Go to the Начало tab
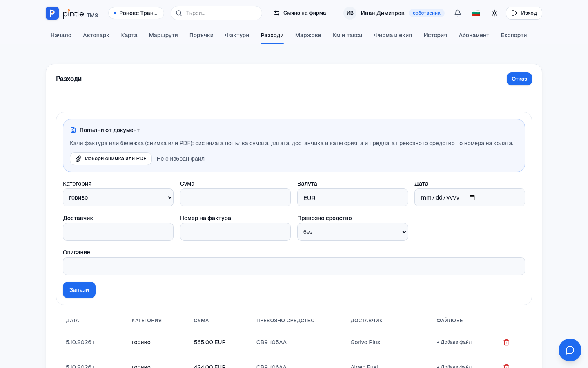Image resolution: width=588 pixels, height=368 pixels. pyautogui.click(x=61, y=35)
